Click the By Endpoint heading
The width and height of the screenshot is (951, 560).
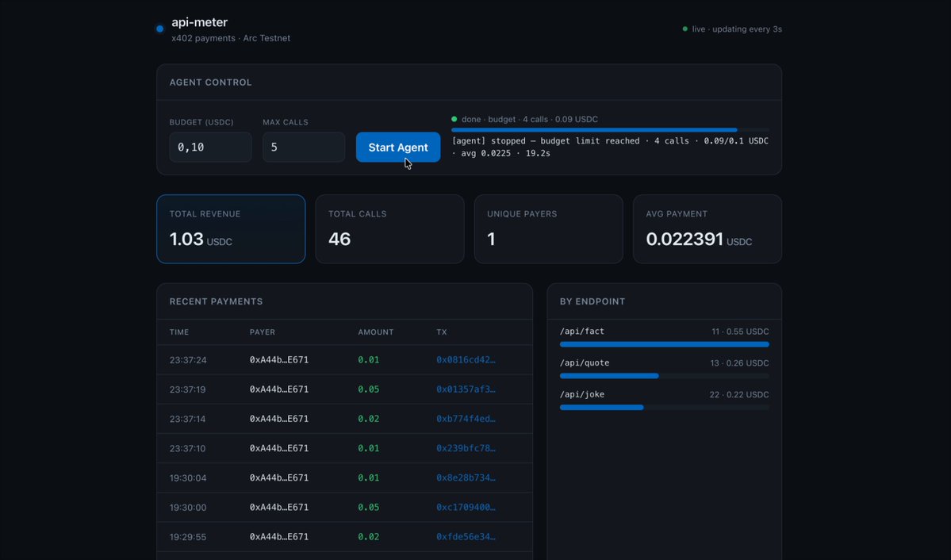pos(592,301)
